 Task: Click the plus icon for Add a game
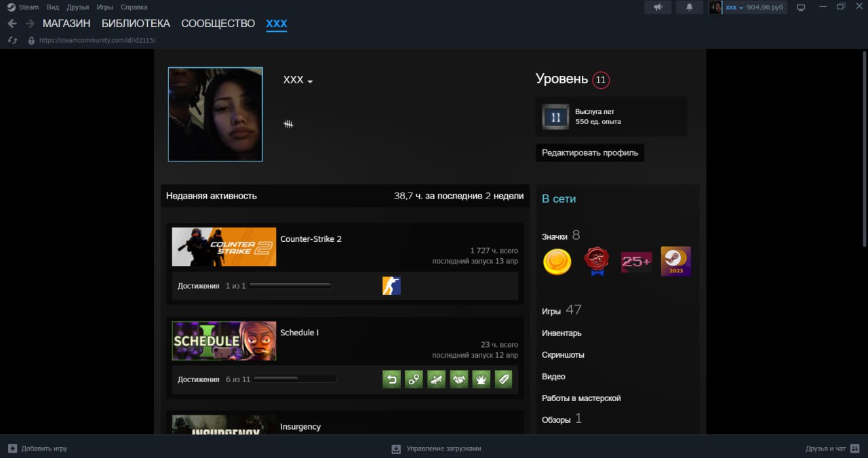(12, 449)
